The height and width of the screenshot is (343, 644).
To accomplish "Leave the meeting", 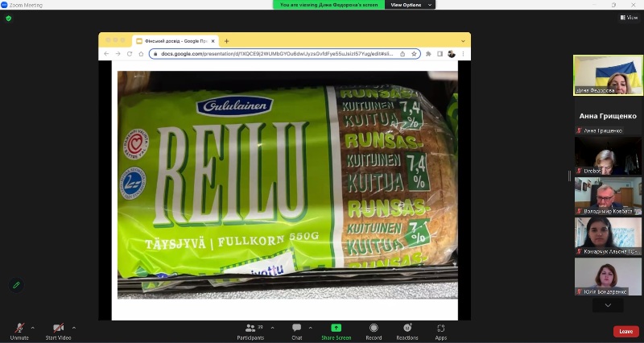I will point(625,331).
